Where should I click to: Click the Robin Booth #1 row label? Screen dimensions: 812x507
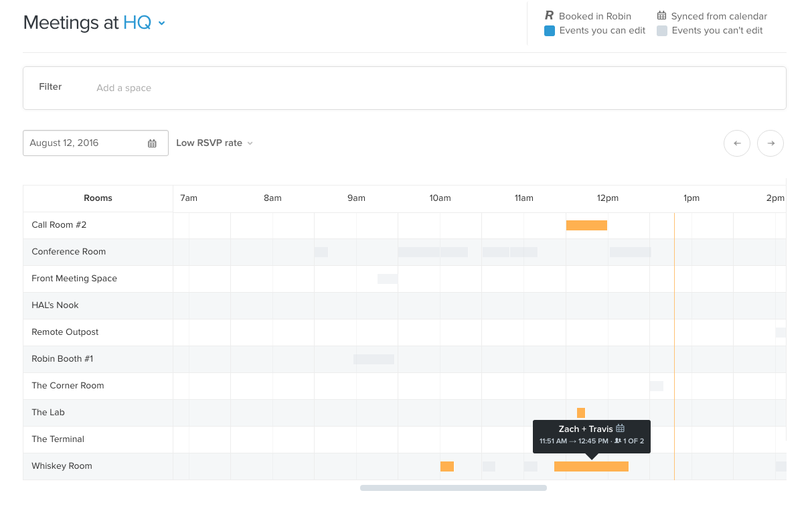(62, 359)
